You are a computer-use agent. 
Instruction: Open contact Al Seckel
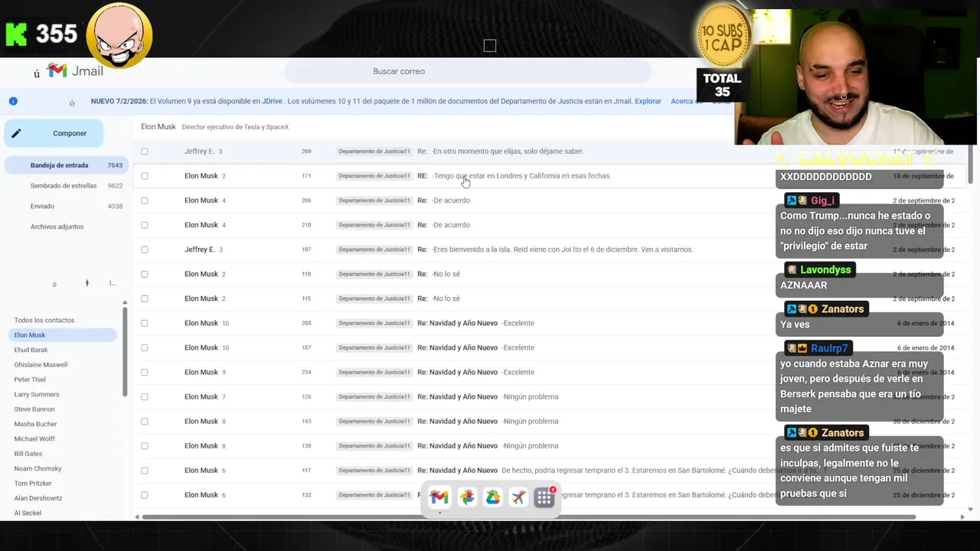(x=28, y=513)
